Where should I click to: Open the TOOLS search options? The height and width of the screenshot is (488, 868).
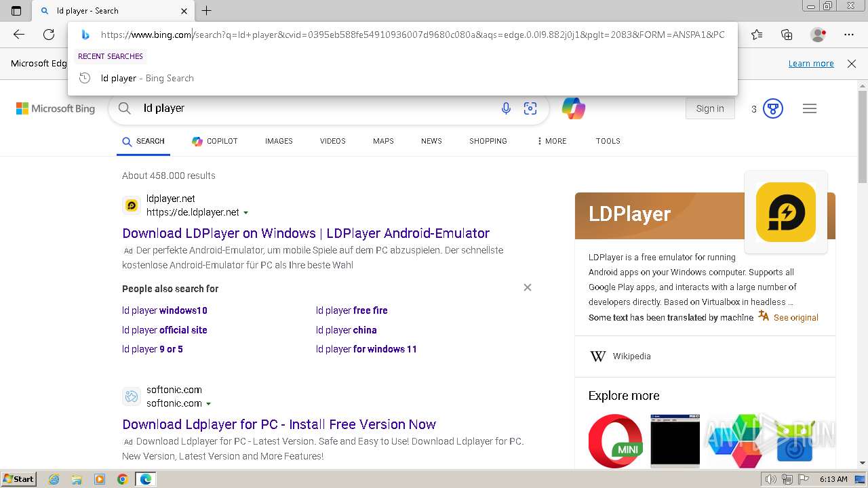coord(608,141)
